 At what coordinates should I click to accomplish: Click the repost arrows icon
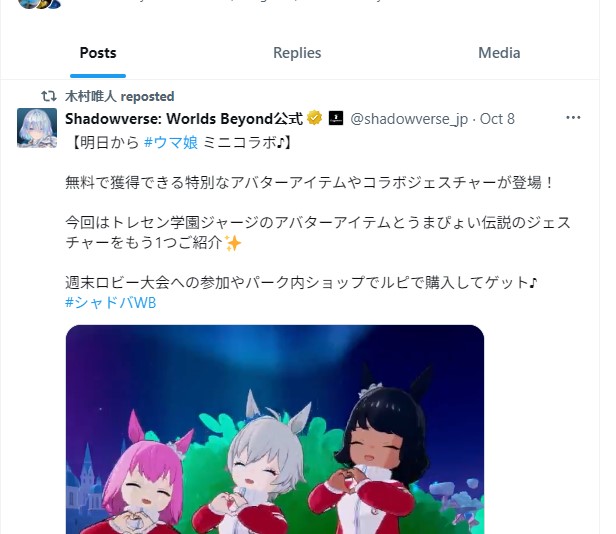point(49,96)
